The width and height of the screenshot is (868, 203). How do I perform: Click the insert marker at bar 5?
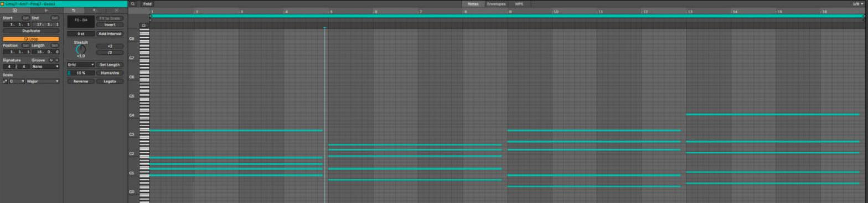(x=324, y=28)
